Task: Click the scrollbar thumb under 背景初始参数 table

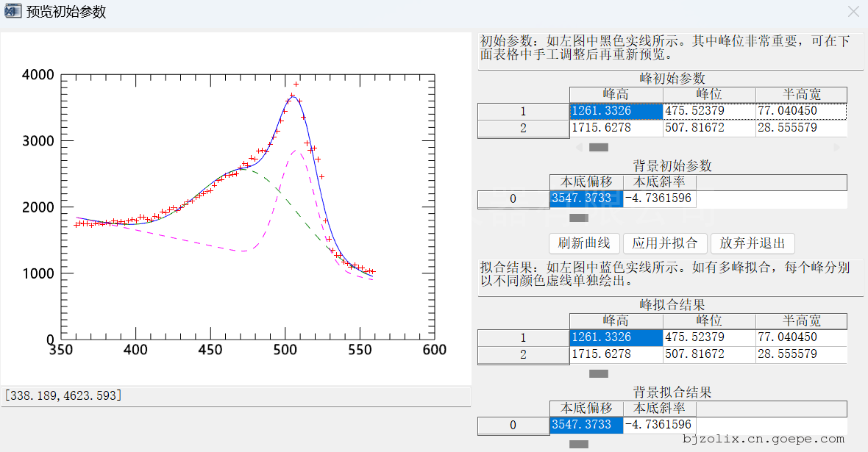Action: coord(579,218)
